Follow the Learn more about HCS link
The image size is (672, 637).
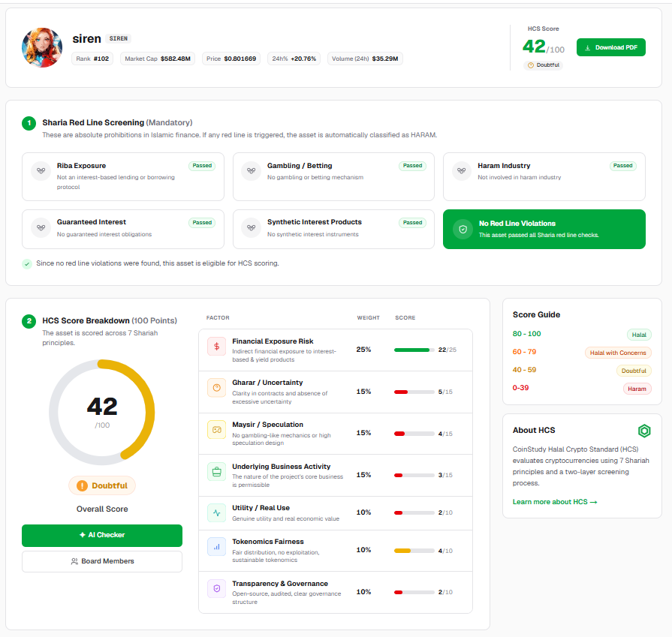555,502
